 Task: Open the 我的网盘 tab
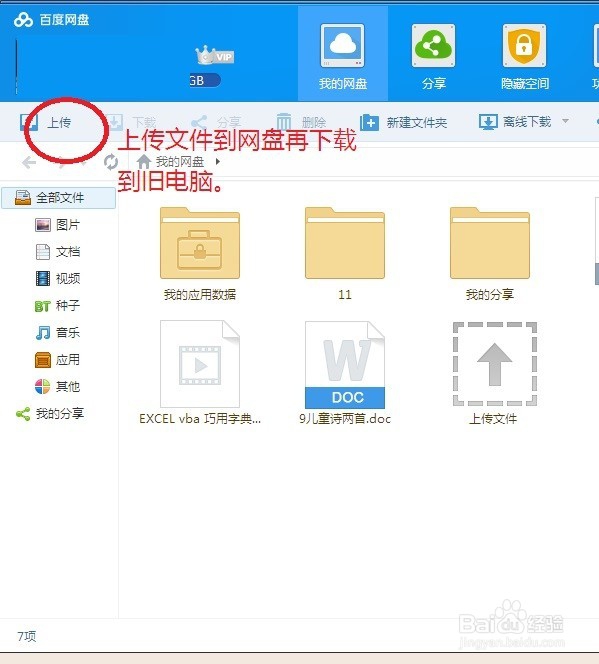click(x=342, y=54)
